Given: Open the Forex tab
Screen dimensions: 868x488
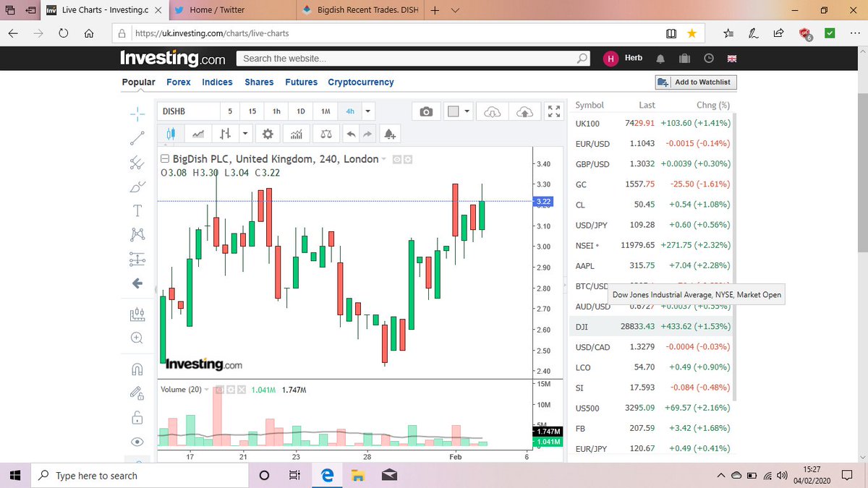Looking at the screenshot, I should click(x=179, y=82).
